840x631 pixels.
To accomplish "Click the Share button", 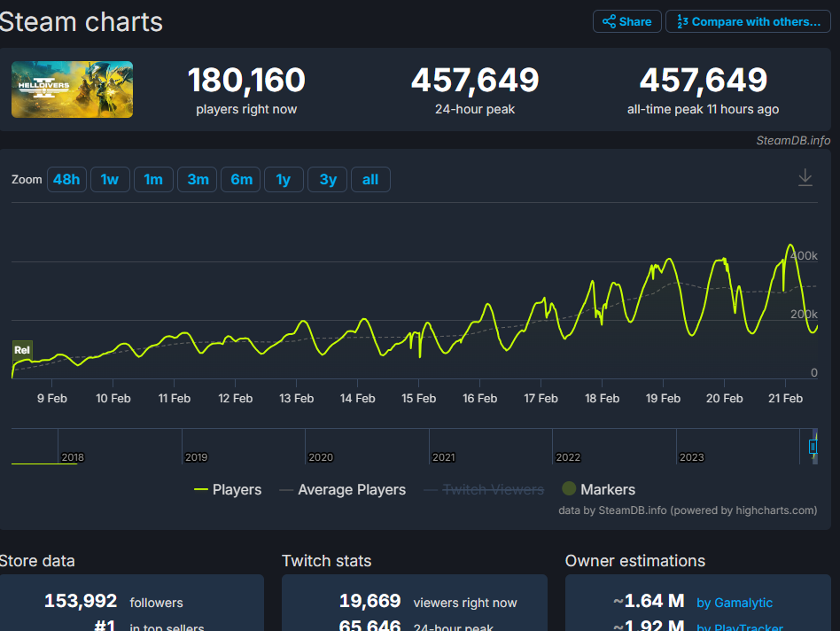I will pyautogui.click(x=626, y=21).
